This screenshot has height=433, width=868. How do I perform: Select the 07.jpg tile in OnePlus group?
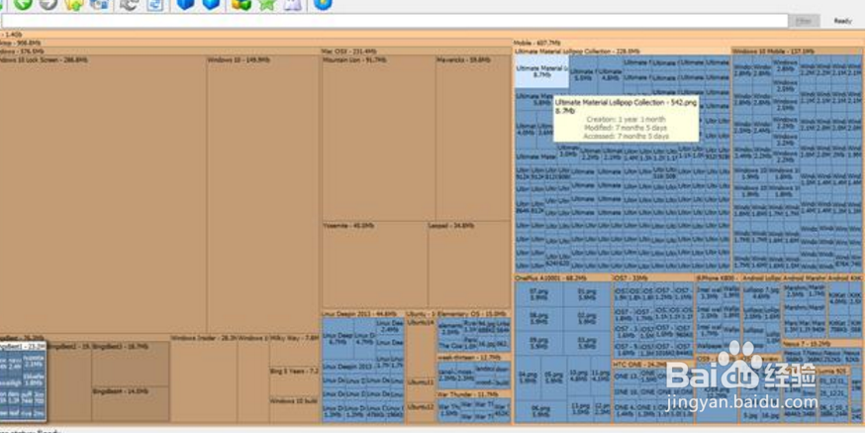[x=539, y=294]
